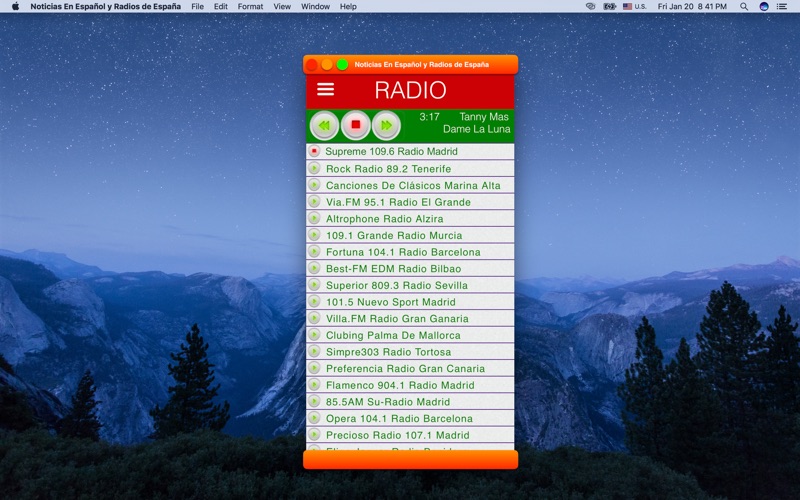The width and height of the screenshot is (800, 500).
Task: Choose Preferencia Radio Gran Canaria station text
Action: [x=406, y=369]
